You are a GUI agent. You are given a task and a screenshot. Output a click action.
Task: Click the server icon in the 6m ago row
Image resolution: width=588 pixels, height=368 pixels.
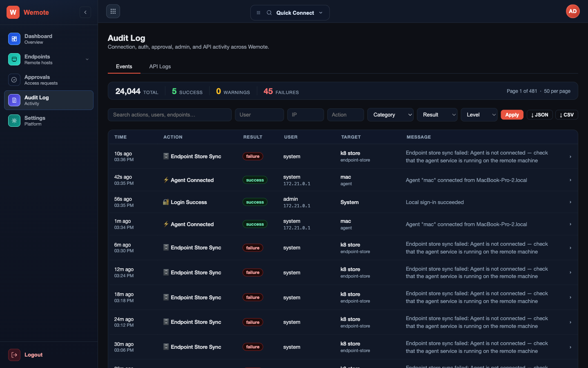(166, 247)
